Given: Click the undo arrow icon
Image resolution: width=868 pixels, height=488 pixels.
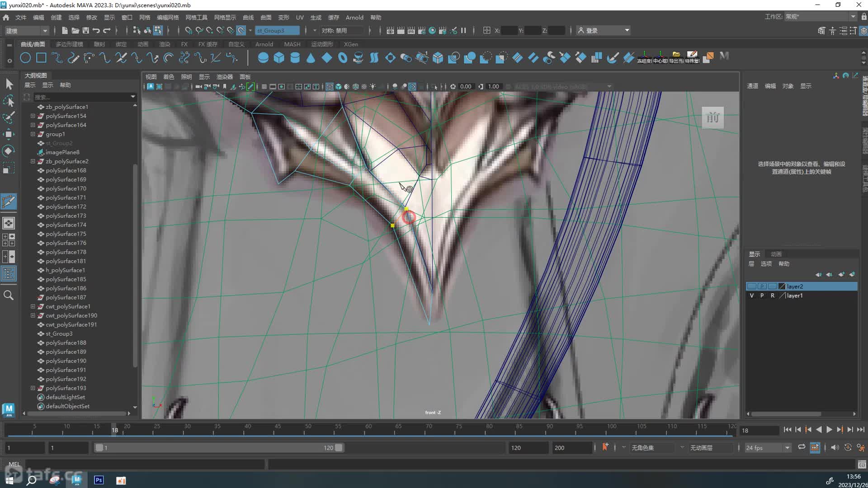Looking at the screenshot, I should tap(96, 30).
